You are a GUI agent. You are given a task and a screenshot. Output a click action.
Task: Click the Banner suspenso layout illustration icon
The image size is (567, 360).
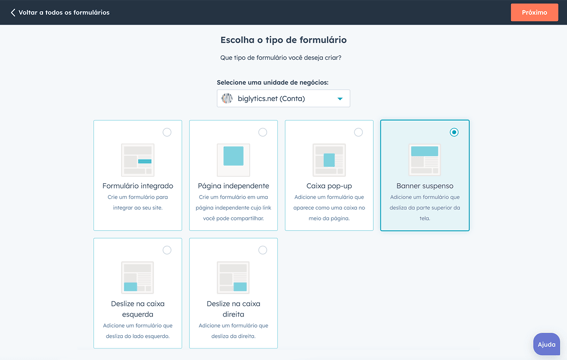[425, 160]
